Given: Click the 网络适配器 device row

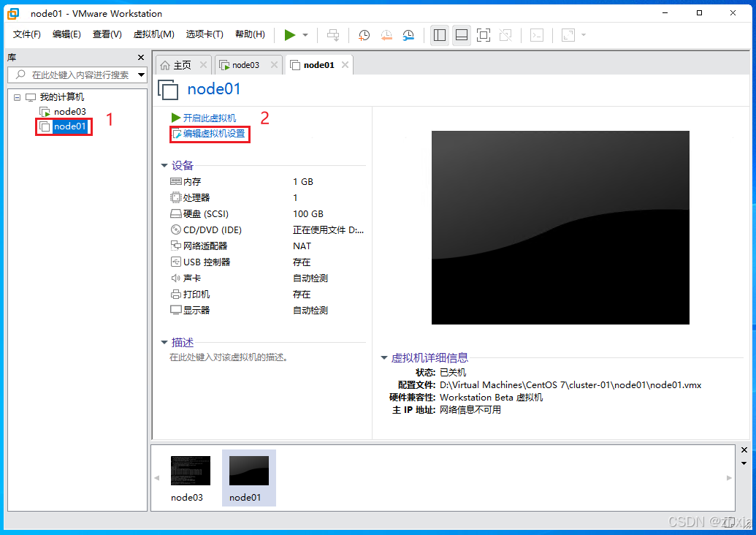Looking at the screenshot, I should coord(267,246).
